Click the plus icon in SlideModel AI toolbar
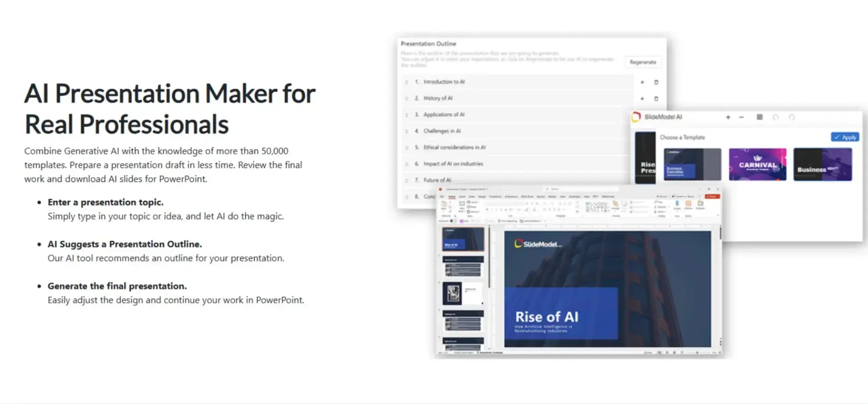The image size is (868, 404). click(728, 117)
